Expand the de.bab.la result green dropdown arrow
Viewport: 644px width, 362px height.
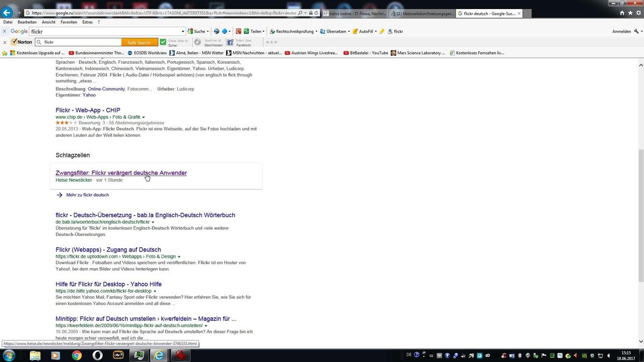153,222
